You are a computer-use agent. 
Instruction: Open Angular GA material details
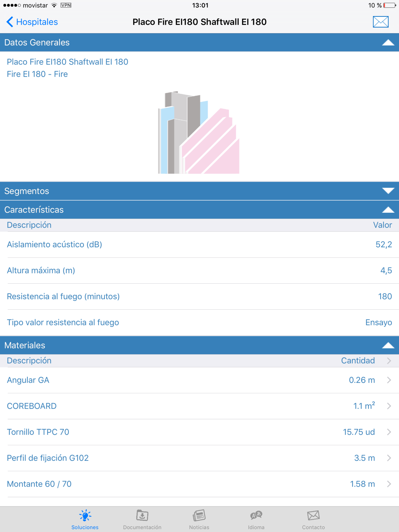199,380
